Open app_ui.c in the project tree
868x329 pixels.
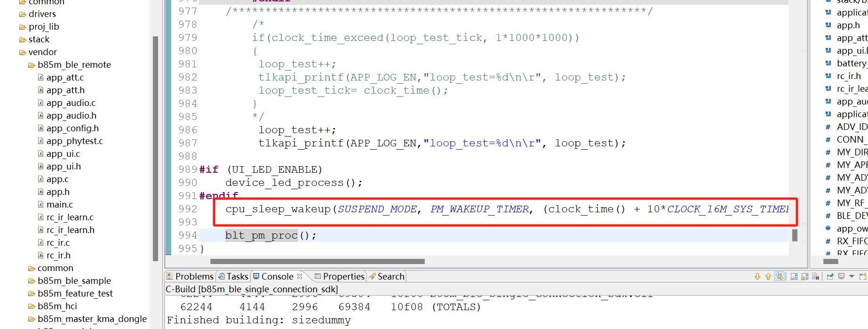coord(63,154)
